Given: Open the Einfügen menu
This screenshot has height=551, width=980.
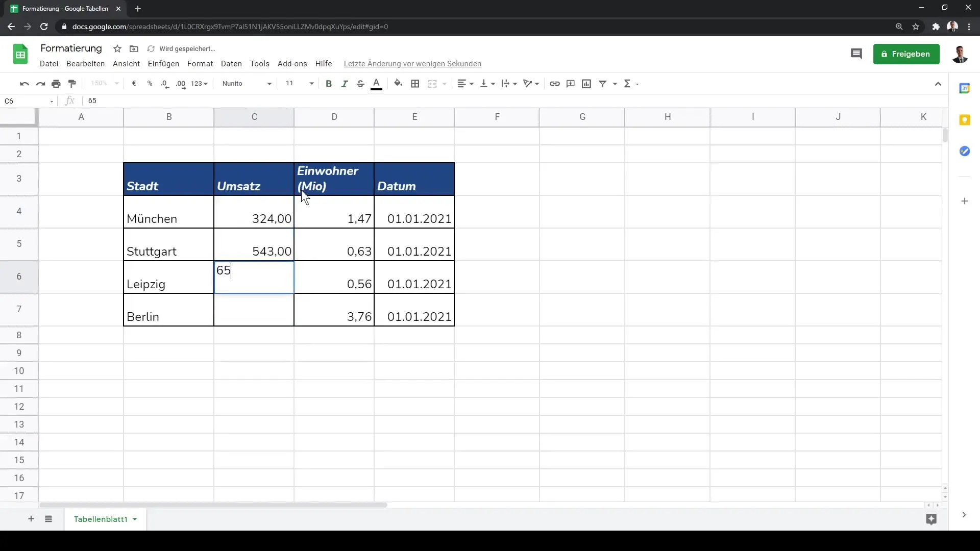Looking at the screenshot, I should pos(164,64).
